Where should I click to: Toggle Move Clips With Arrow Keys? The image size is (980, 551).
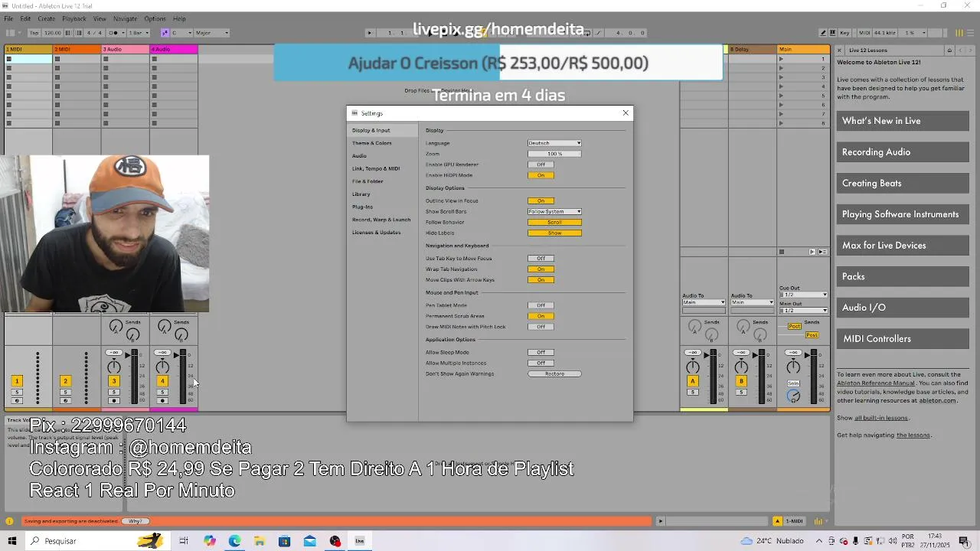pos(541,280)
